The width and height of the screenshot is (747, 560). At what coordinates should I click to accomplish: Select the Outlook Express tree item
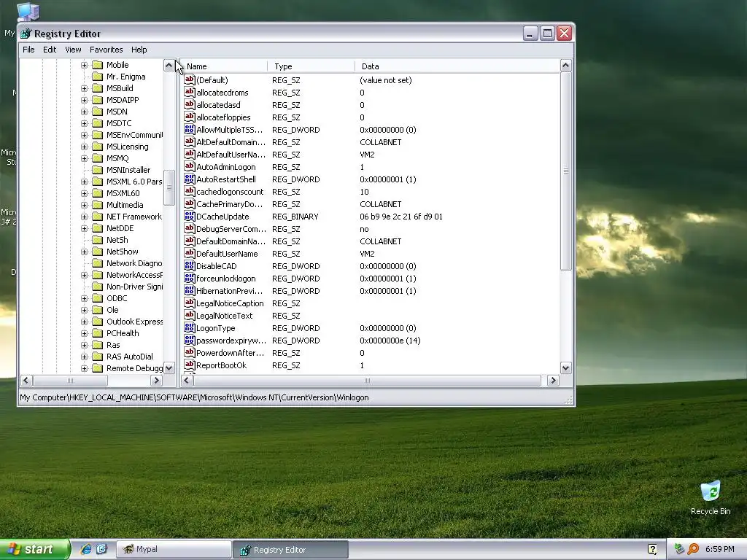point(134,322)
